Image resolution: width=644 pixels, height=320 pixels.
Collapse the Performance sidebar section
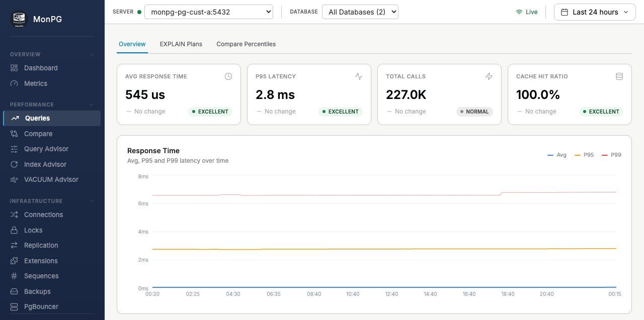(x=91, y=104)
